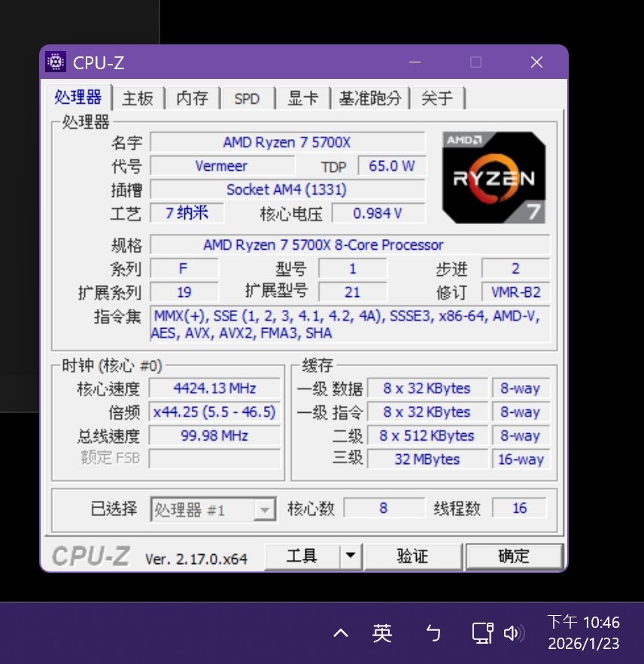Screen dimensions: 644x664
Task: Open the 工具 dropdown arrow
Action: 351,556
